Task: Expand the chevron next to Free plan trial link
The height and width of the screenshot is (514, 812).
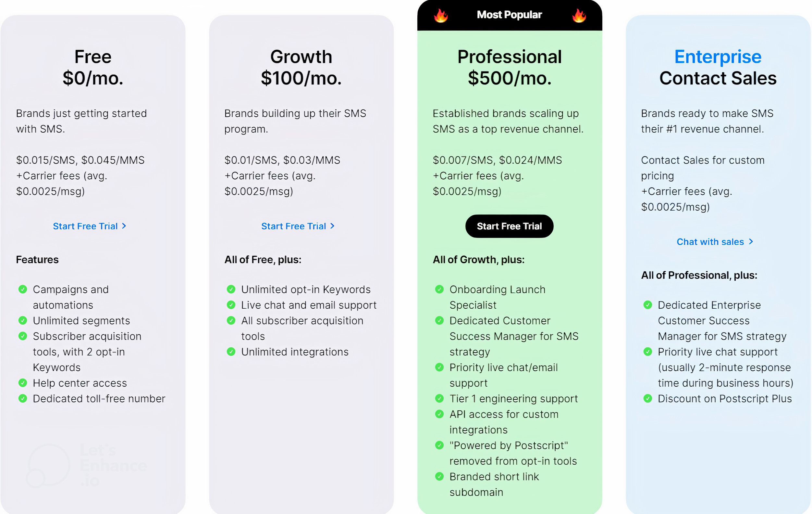Action: tap(124, 226)
